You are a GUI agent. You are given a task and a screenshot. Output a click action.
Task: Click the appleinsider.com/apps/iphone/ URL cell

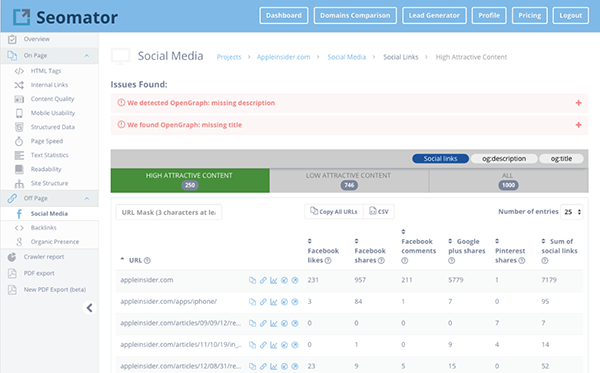168,301
